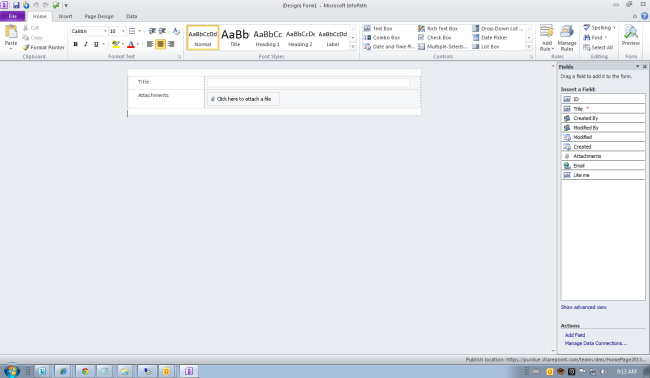Select the Modified By field
Image resolution: width=650 pixels, height=378 pixels.
[603, 128]
